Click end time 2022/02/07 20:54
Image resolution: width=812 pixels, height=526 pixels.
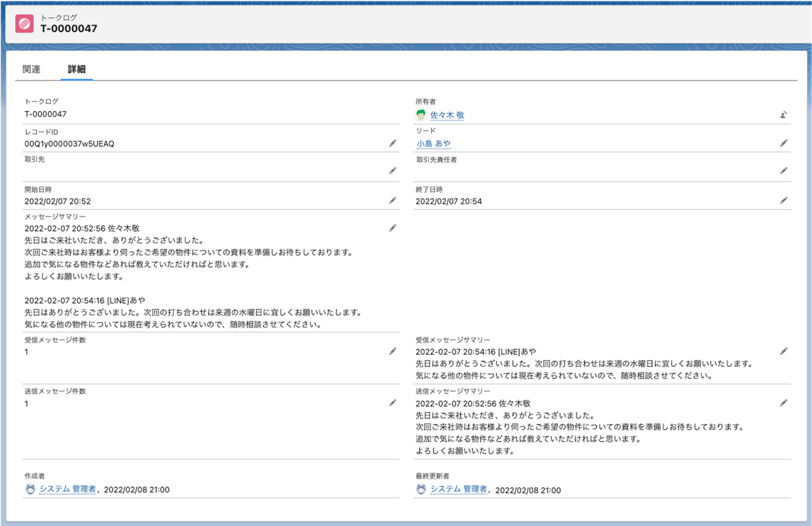[448, 201]
